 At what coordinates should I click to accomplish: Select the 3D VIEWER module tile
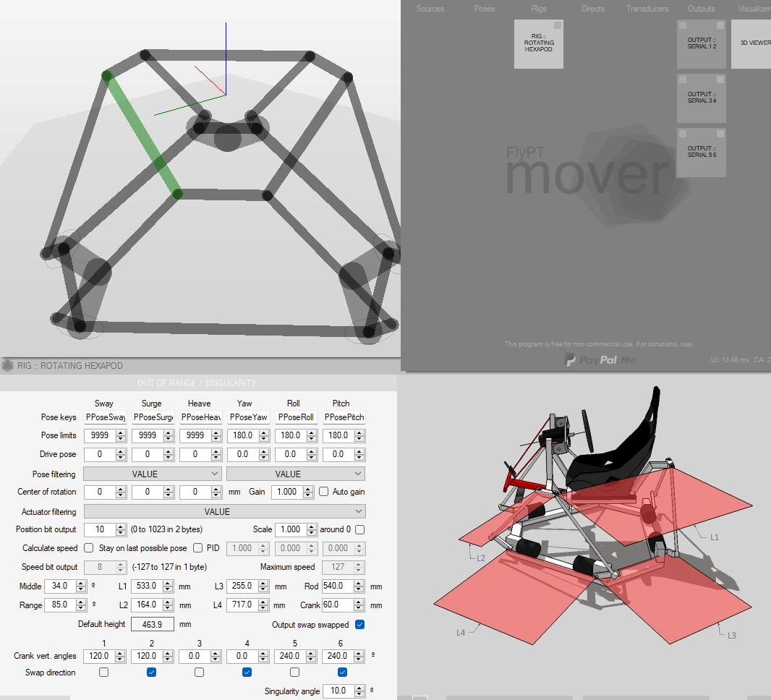click(x=751, y=43)
